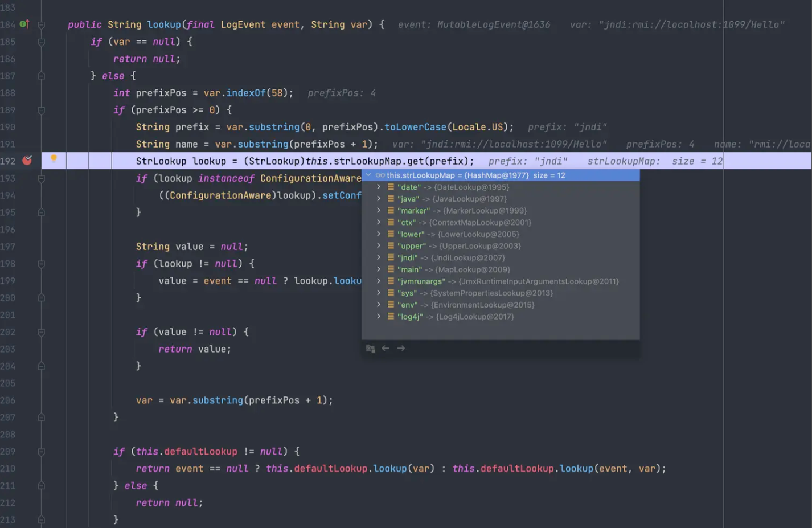This screenshot has width=812, height=528.
Task: Go forward using the popup right arrow
Action: tap(401, 348)
